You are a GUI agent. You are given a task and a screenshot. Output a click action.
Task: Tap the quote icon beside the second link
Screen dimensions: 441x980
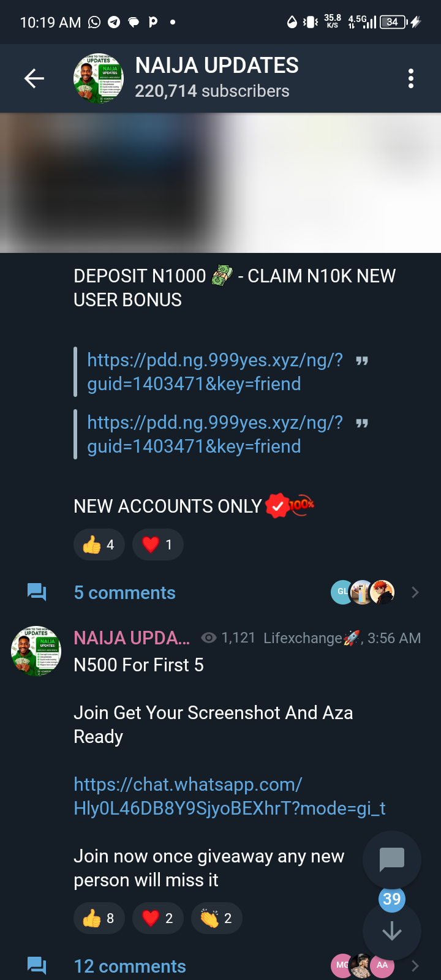[x=362, y=423]
